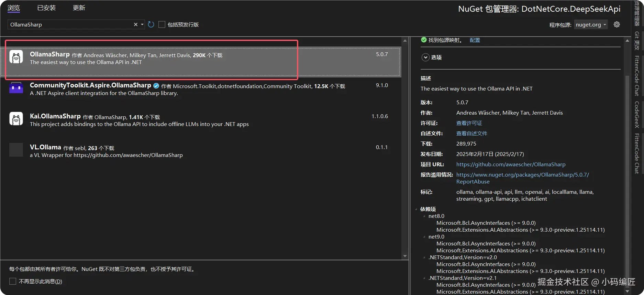The width and height of the screenshot is (644, 295).
Task: Click details pane scrollbar down arrow
Action: click(628, 291)
